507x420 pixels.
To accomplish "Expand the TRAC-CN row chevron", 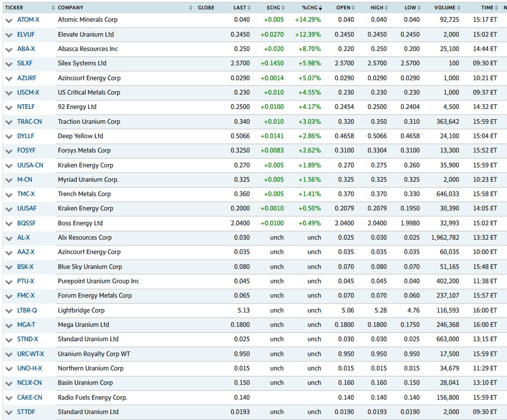I will (x=9, y=122).
